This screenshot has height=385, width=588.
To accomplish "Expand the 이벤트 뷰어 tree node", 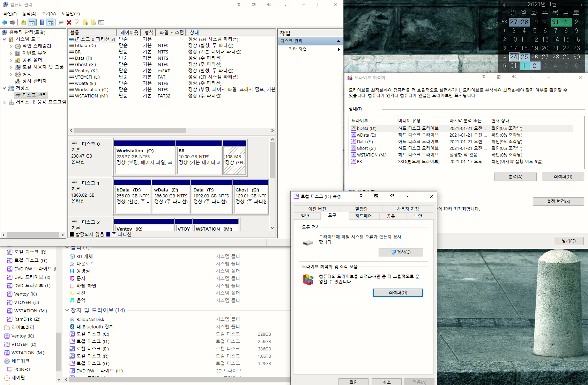I will (x=11, y=53).
